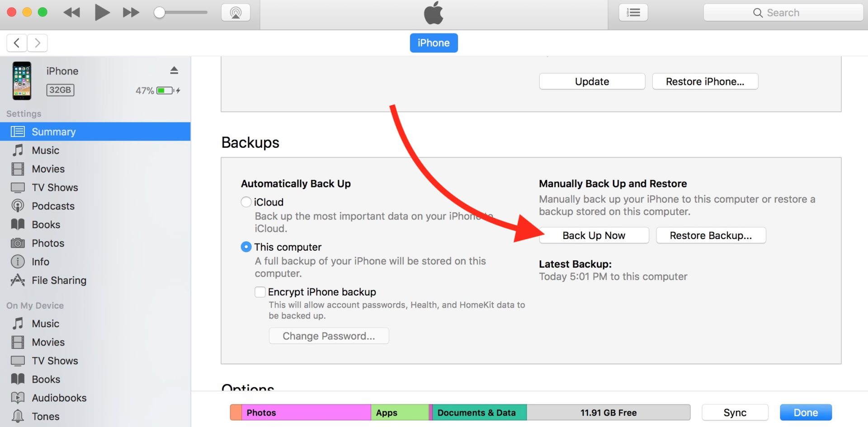Click Restore iPhone... button
This screenshot has width=868, height=427.
(705, 81)
